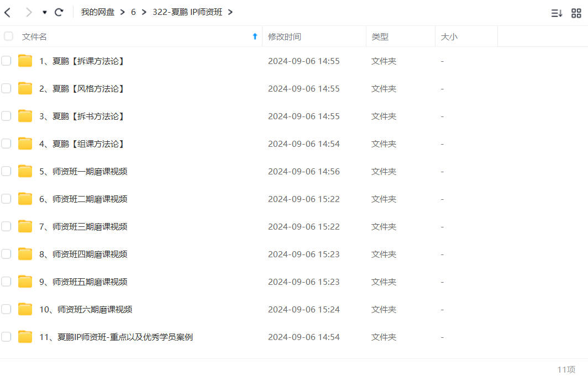The image size is (588, 382).
Task: Open the name 2、夏鹏【风格方法论】
Action: 82,89
